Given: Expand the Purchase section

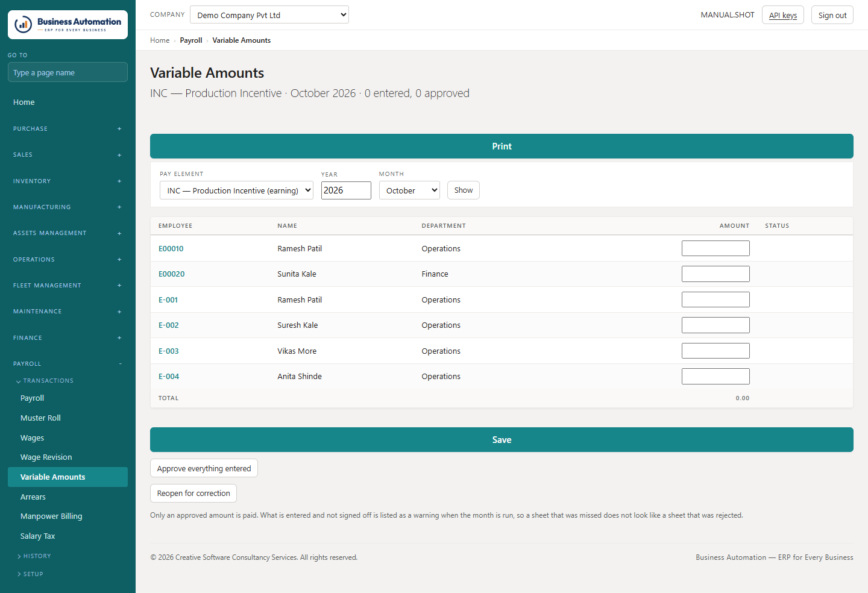Looking at the screenshot, I should click(x=68, y=129).
